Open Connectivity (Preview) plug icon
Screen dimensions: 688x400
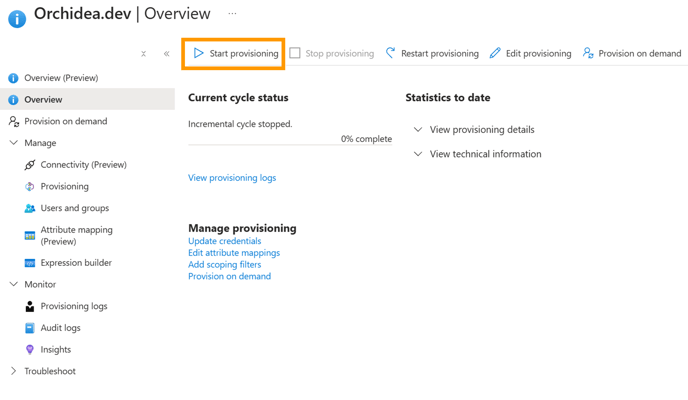tap(29, 165)
